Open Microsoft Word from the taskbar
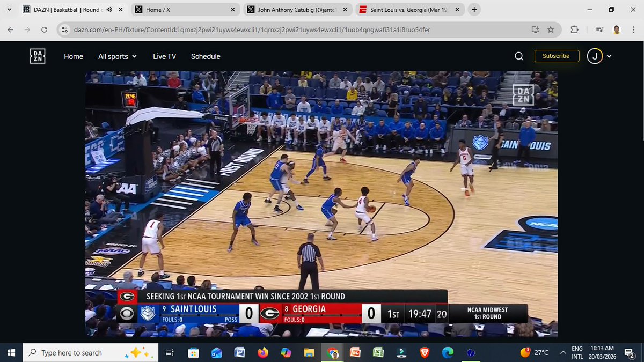The height and width of the screenshot is (362, 644). (239, 353)
